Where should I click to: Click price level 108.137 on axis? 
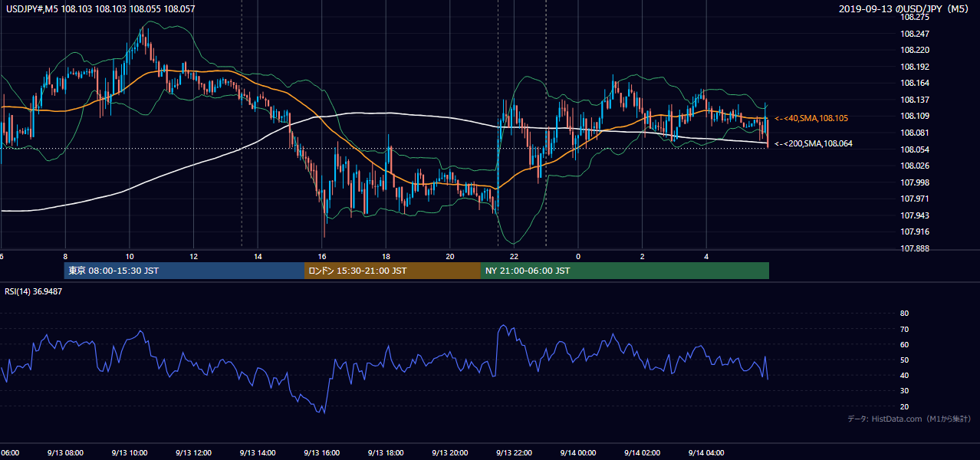click(914, 100)
